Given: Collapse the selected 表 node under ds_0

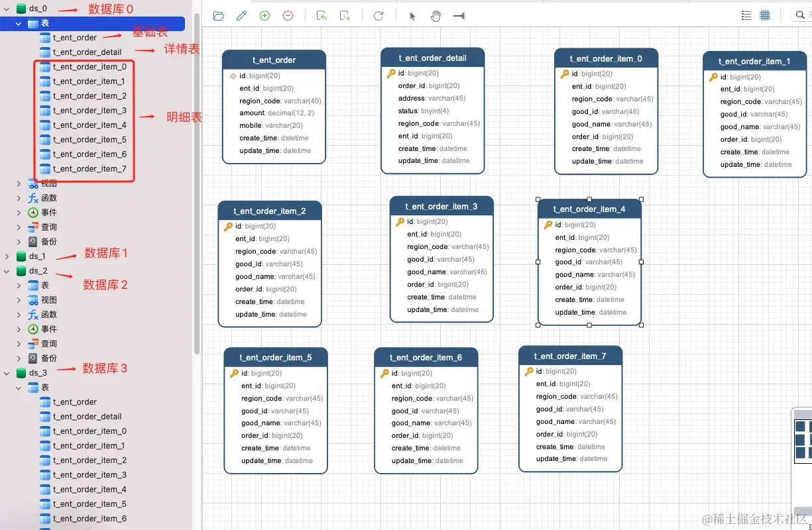Looking at the screenshot, I should point(19,23).
